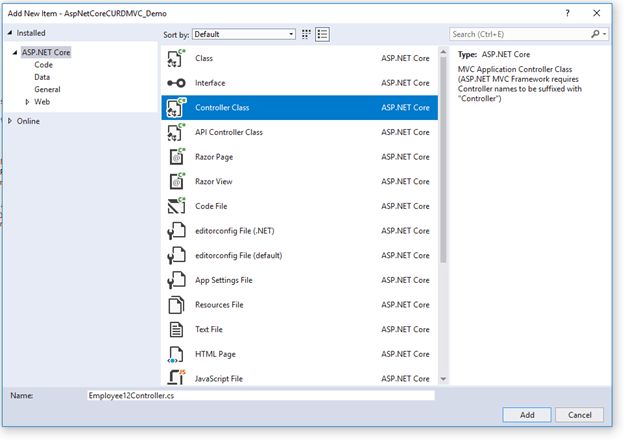Collapse the Installed section

coord(10,33)
